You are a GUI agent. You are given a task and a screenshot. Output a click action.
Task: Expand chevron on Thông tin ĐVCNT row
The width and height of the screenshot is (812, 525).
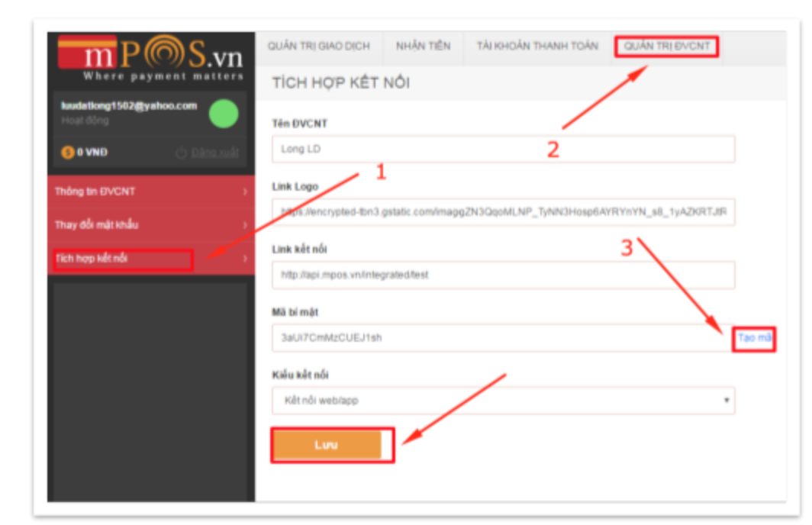[245, 192]
